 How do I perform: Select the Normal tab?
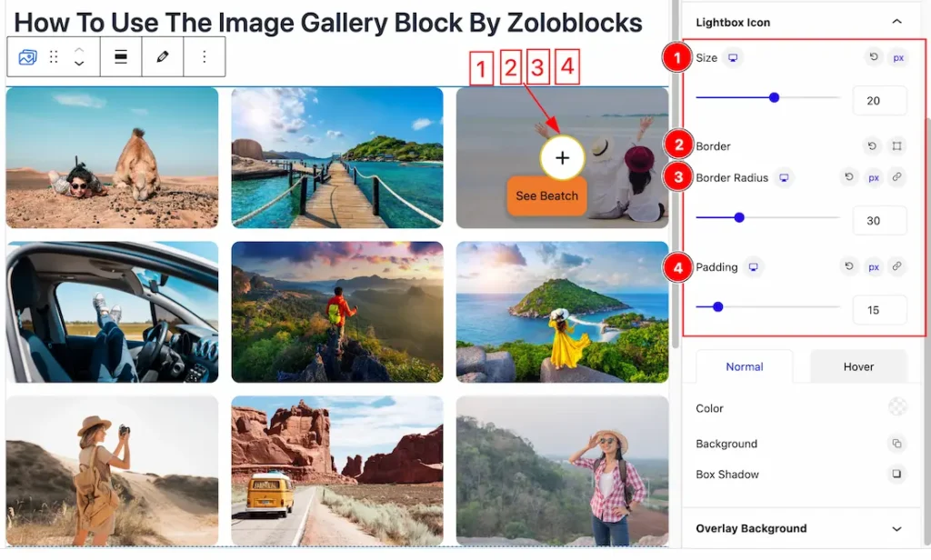point(745,366)
